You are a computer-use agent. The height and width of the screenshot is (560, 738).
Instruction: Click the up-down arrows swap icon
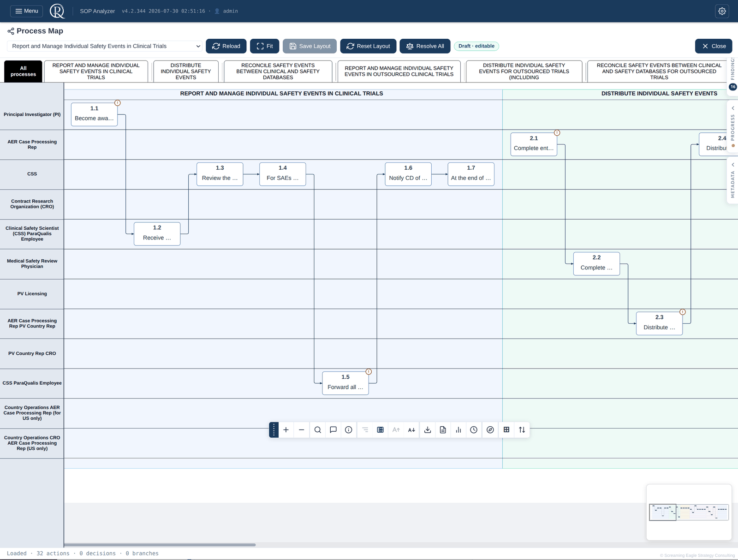(x=522, y=429)
